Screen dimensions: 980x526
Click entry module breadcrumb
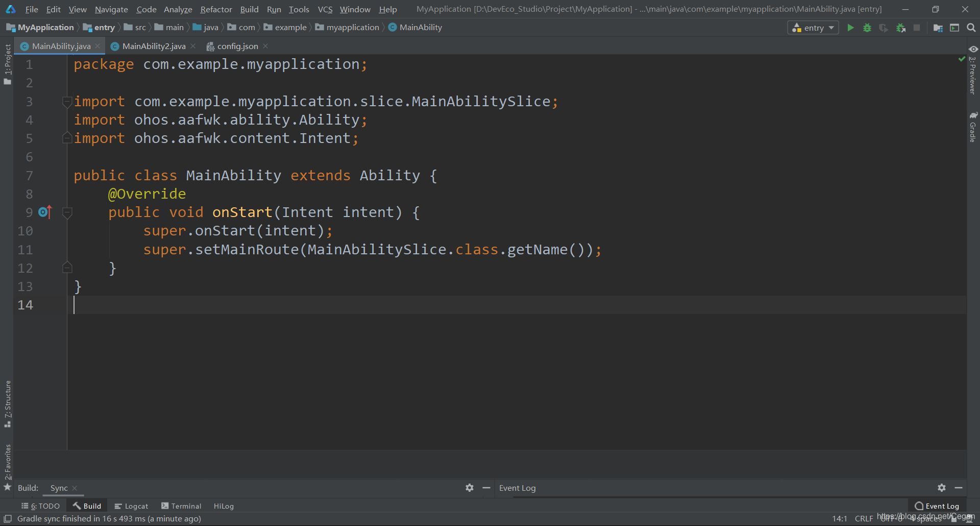pyautogui.click(x=99, y=28)
